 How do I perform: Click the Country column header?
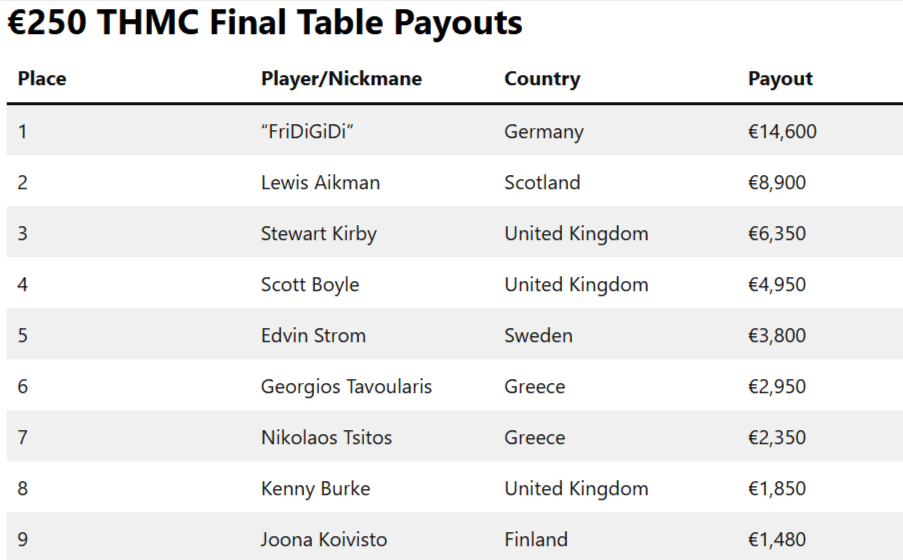tap(542, 79)
